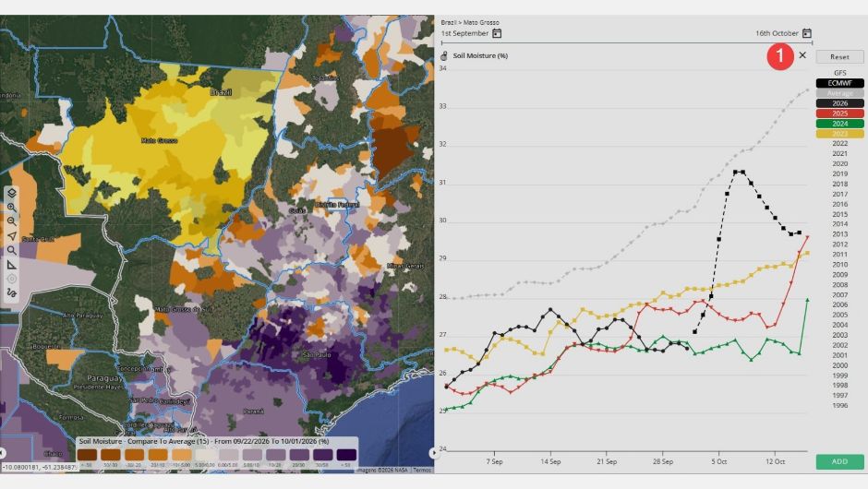The width and height of the screenshot is (868, 489).
Task: Click the ECMWF peak point near 31.3
Action: 735,173
